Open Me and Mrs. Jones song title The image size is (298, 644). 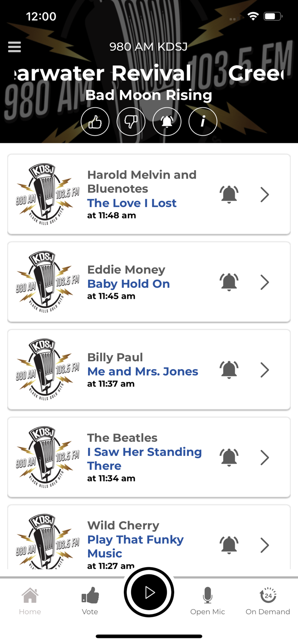click(143, 371)
